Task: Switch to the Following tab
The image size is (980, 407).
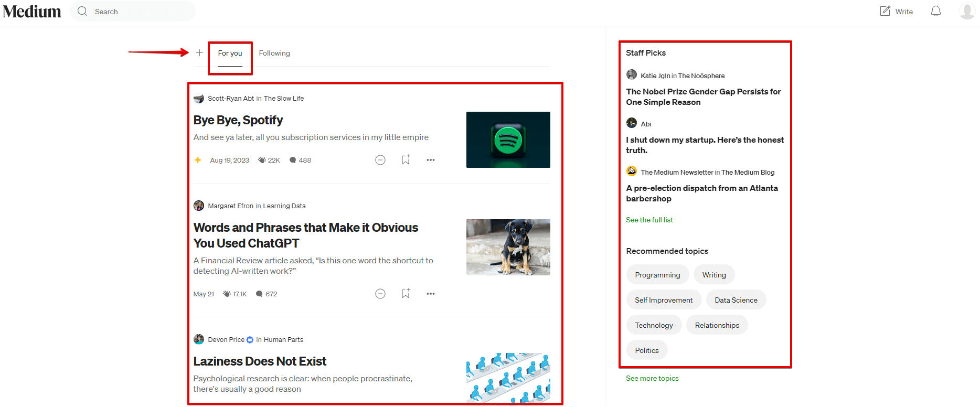Action: [274, 53]
